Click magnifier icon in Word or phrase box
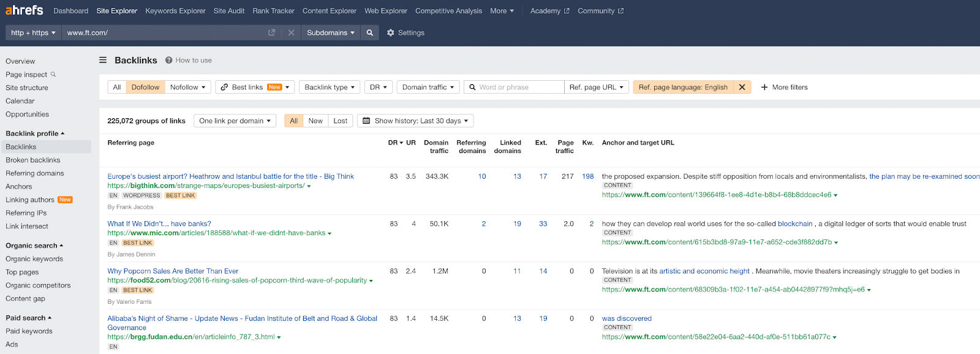The width and height of the screenshot is (980, 354). coord(472,87)
